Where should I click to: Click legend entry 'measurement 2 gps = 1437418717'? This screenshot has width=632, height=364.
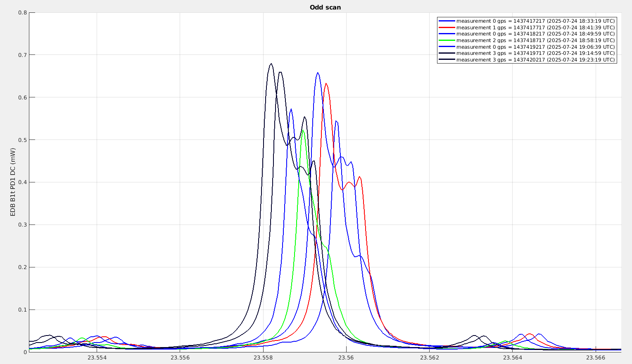click(527, 40)
